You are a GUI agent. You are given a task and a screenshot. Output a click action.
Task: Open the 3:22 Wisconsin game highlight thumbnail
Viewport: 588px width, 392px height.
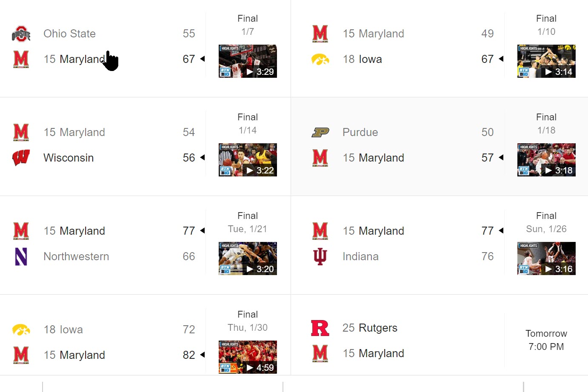248,160
